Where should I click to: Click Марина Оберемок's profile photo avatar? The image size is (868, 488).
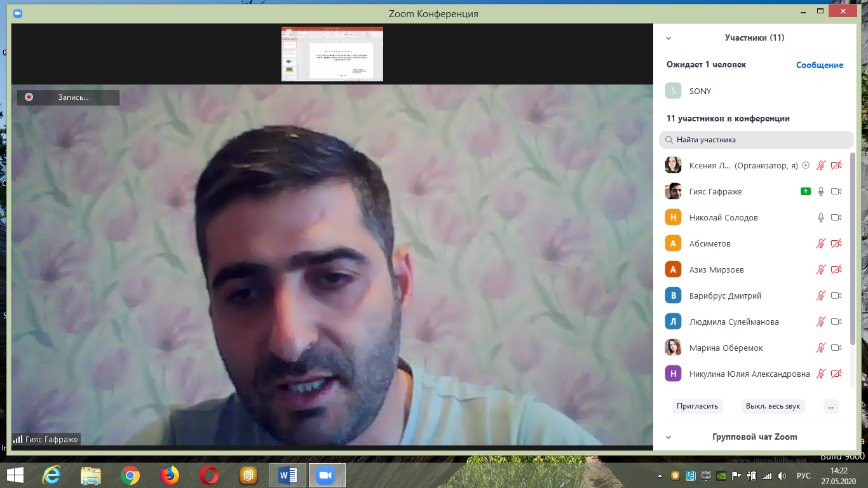pos(674,348)
